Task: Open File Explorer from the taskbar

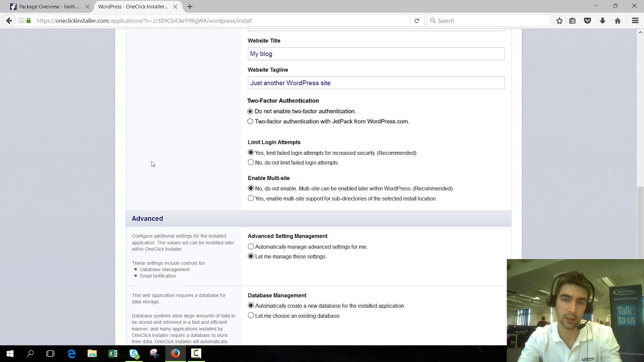Action: point(92,353)
